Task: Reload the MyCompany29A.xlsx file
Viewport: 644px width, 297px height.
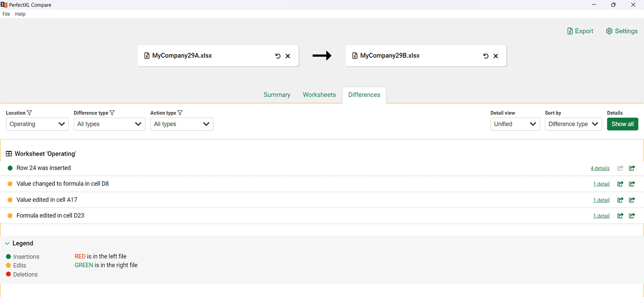Action: (x=278, y=56)
